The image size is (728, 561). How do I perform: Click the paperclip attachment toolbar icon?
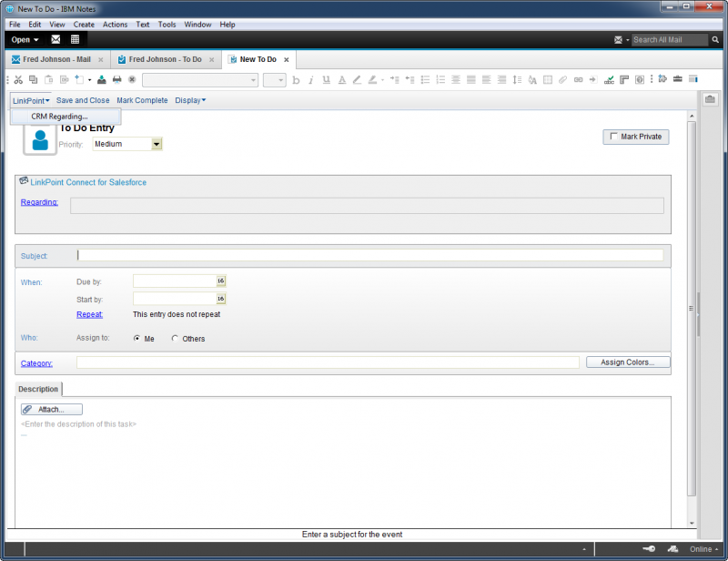(562, 80)
